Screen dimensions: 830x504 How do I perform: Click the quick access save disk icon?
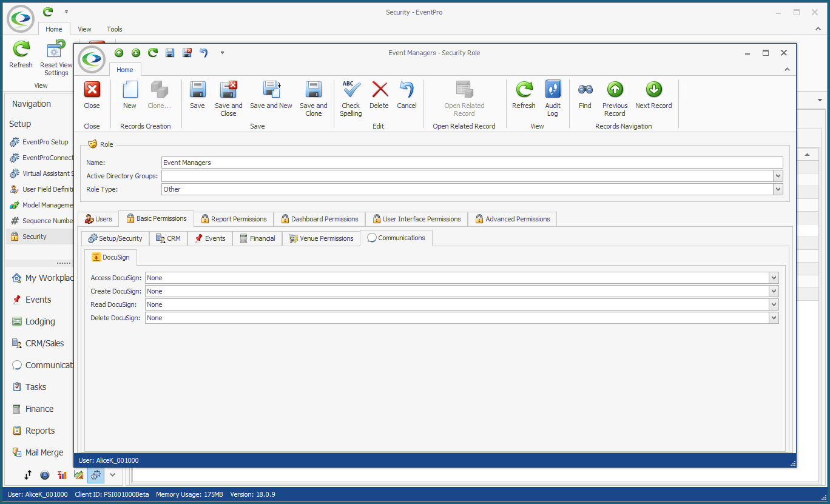[170, 53]
